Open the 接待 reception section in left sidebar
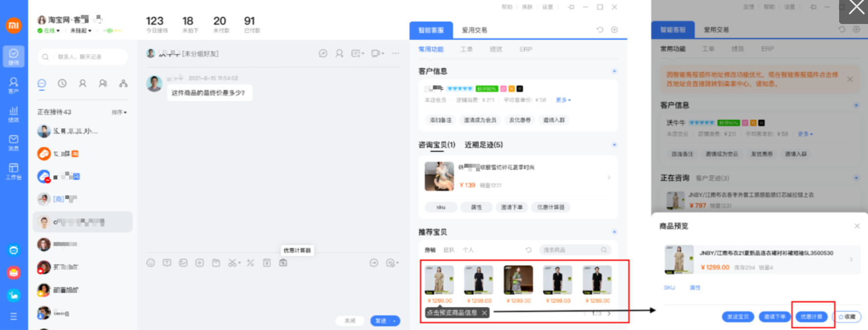Image resolution: width=868 pixels, height=330 pixels. pos(14,56)
